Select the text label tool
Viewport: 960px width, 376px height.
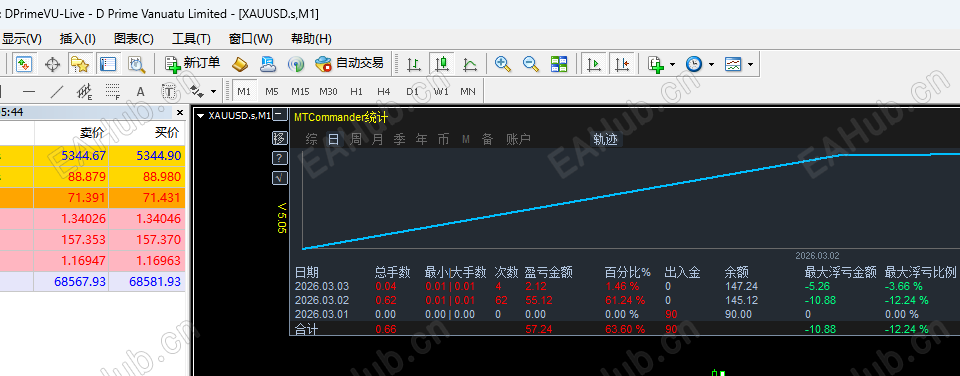pyautogui.click(x=168, y=92)
